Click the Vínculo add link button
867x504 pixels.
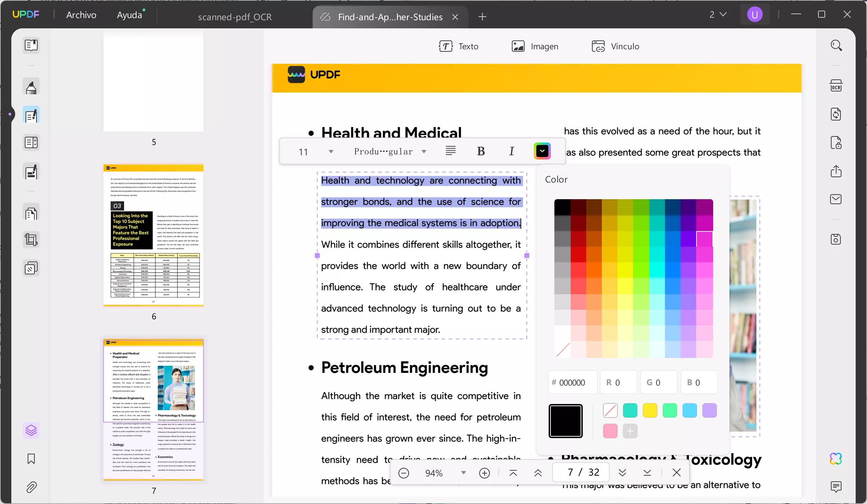click(x=615, y=46)
